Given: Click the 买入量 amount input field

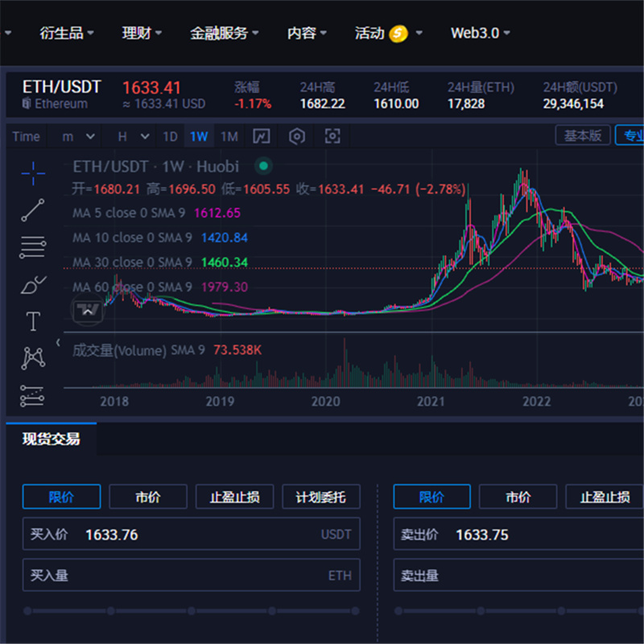Looking at the screenshot, I should [192, 575].
